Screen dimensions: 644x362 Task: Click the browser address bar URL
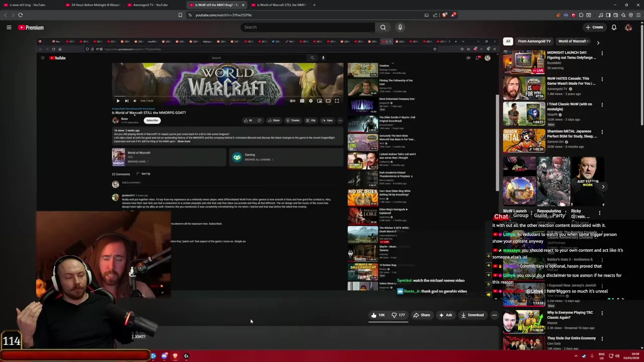(x=223, y=15)
